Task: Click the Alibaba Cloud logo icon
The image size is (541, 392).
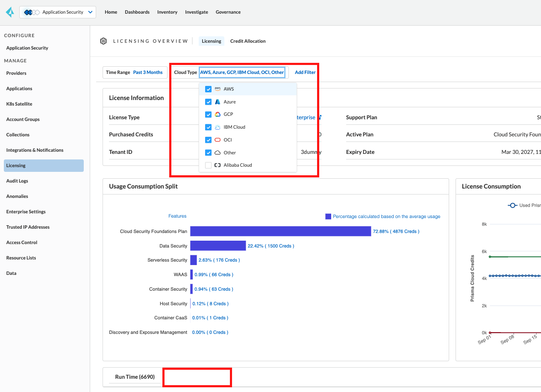Action: coord(218,165)
